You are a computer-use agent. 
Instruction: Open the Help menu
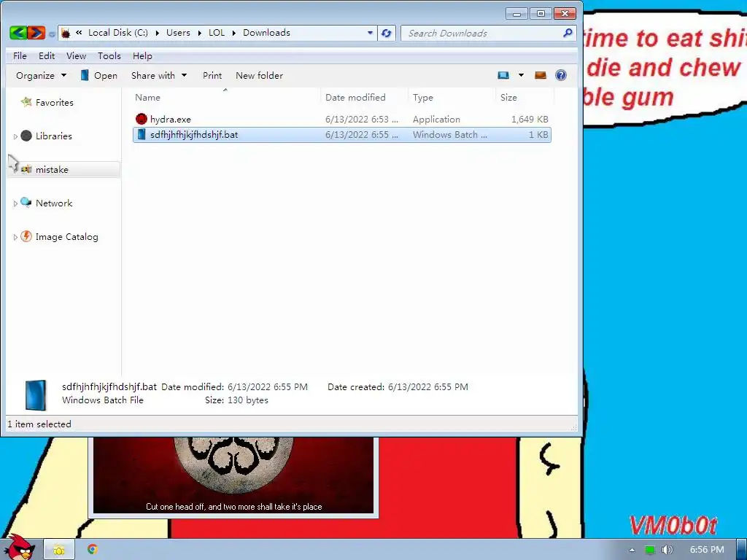(142, 56)
